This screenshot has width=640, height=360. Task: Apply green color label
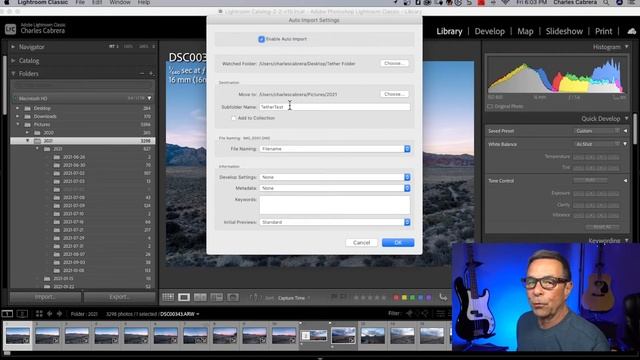[412, 298]
